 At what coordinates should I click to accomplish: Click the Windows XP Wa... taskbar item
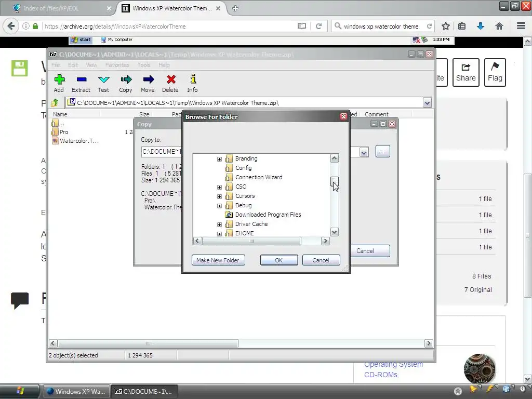(76, 392)
